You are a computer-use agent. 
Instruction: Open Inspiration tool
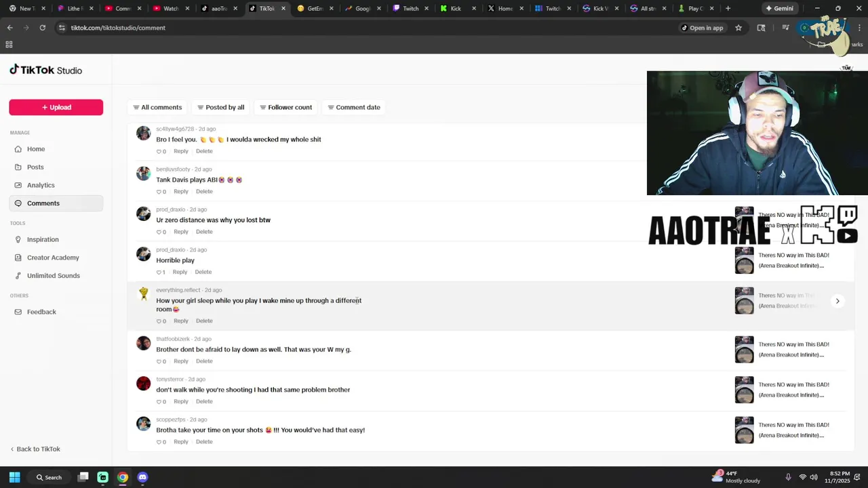click(56, 239)
